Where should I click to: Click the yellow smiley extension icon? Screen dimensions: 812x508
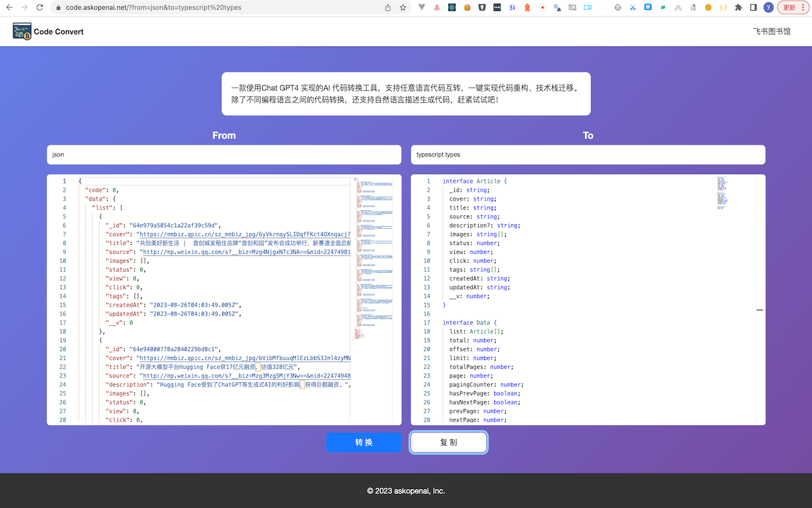[708, 8]
